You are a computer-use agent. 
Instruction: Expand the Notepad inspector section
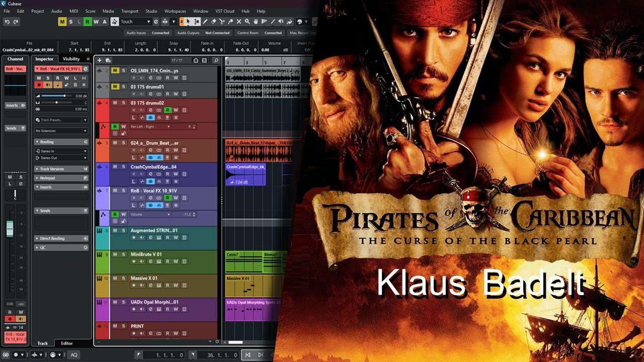(x=61, y=178)
